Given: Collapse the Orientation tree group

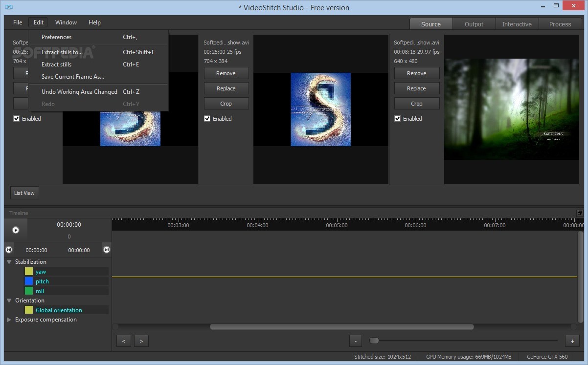Looking at the screenshot, I should [x=9, y=301].
